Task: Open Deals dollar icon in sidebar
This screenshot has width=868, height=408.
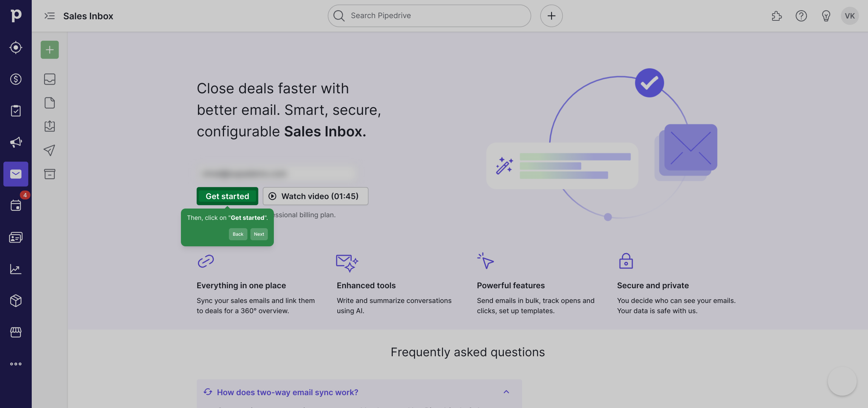Action: [16, 79]
